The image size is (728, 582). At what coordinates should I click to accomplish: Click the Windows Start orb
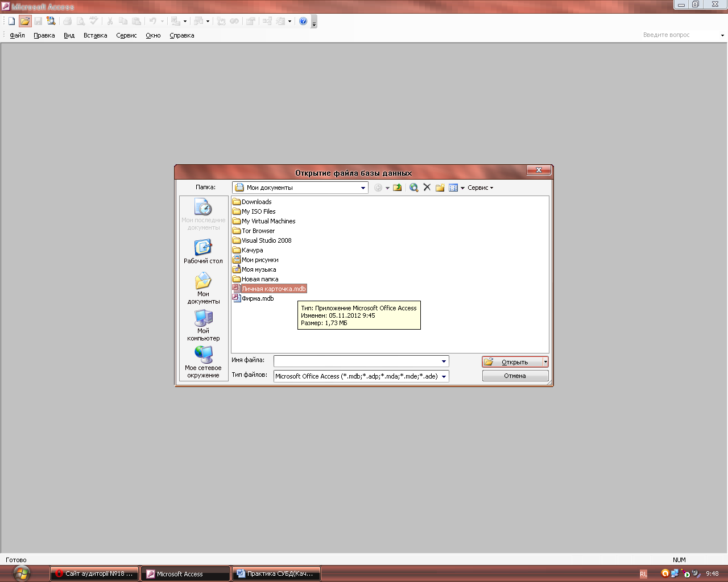[x=22, y=573]
